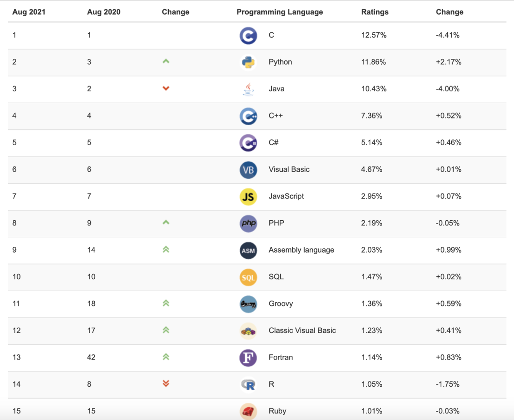Click the R language logo icon
Screen dimensions: 514x420
(x=248, y=384)
